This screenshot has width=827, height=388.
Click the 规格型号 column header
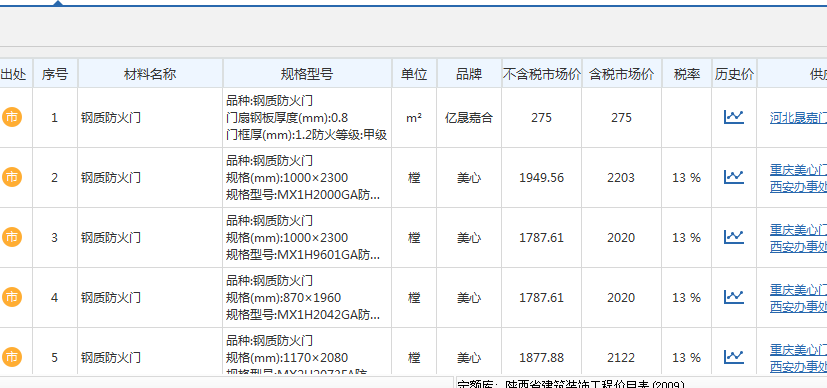307,74
